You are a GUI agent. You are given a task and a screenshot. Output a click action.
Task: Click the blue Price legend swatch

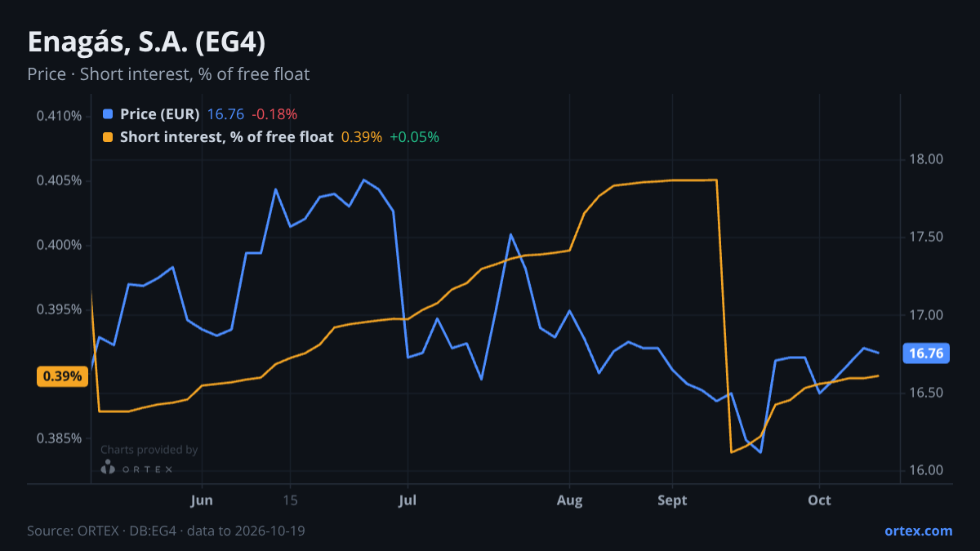[108, 114]
